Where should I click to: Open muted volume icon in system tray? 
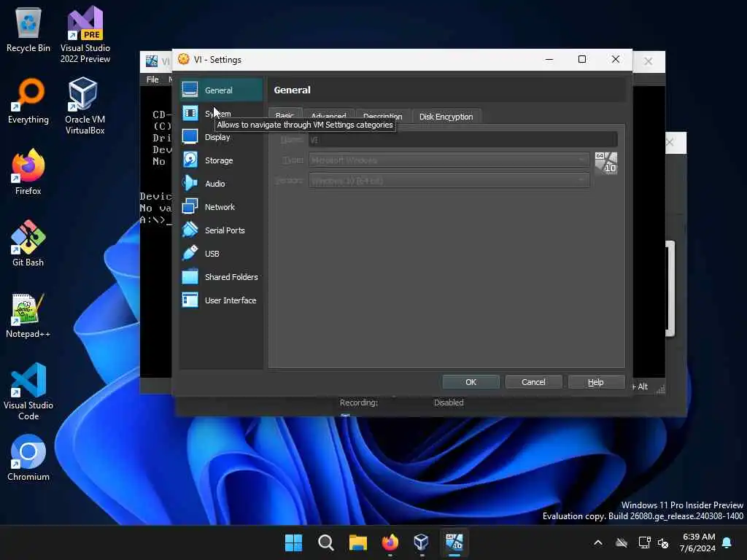[x=663, y=542]
